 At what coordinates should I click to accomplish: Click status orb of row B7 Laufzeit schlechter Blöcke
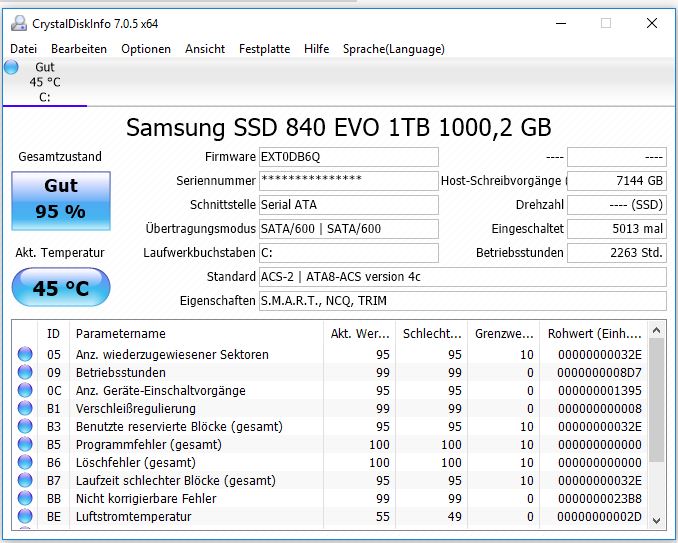tap(25, 480)
